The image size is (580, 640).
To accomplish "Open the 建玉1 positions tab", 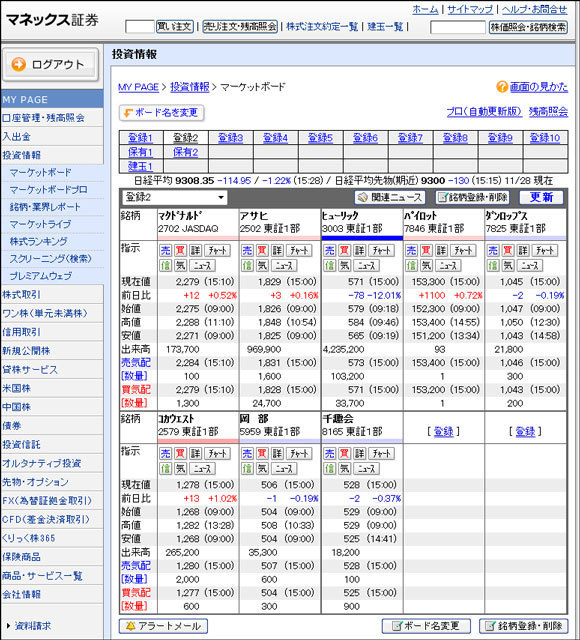I will (x=140, y=167).
